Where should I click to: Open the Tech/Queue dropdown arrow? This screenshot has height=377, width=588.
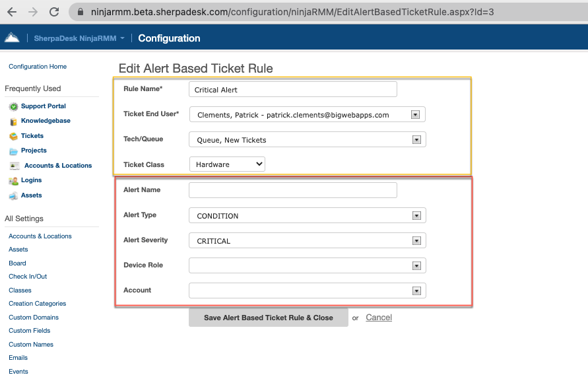(x=416, y=140)
